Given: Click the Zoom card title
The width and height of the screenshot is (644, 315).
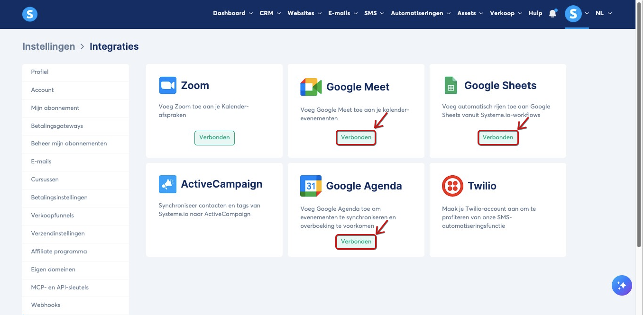Looking at the screenshot, I should point(195,86).
